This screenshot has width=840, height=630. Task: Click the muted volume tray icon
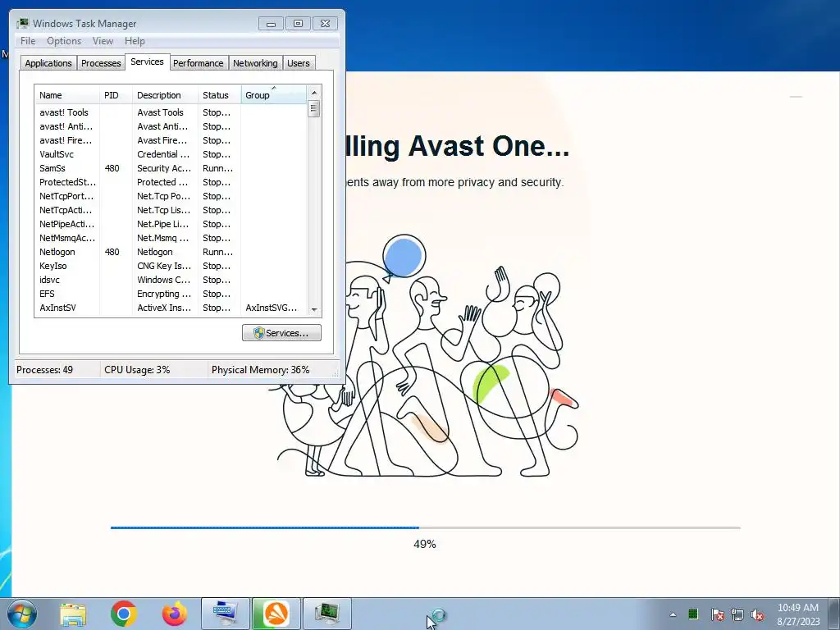757,614
